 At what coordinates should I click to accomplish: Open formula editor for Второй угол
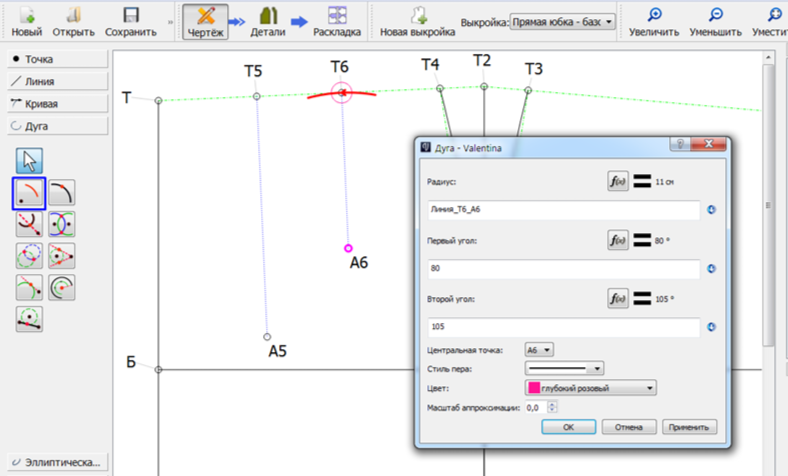(618, 299)
